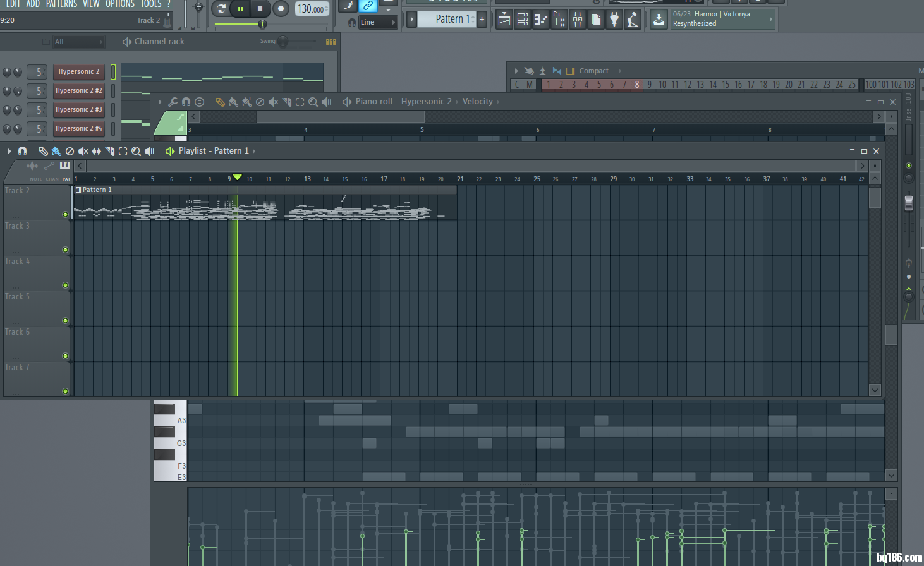
Task: Open the VIEW menu
Action: (x=91, y=4)
